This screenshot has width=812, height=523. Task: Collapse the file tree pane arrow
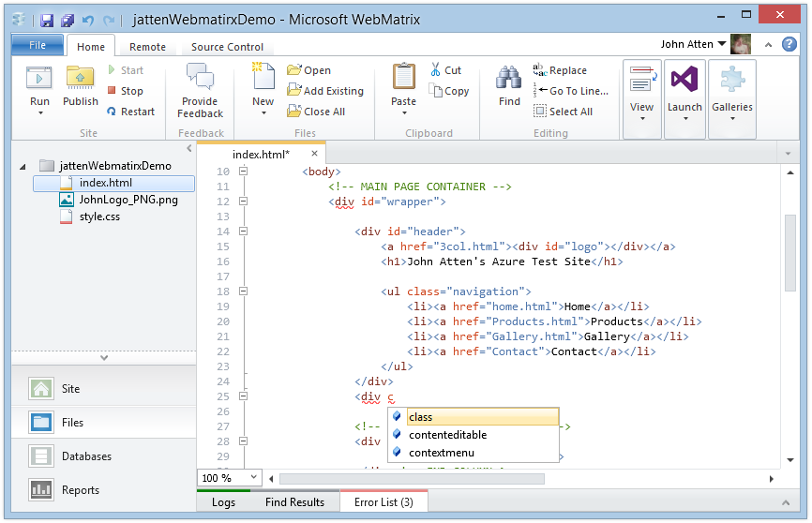click(189, 149)
